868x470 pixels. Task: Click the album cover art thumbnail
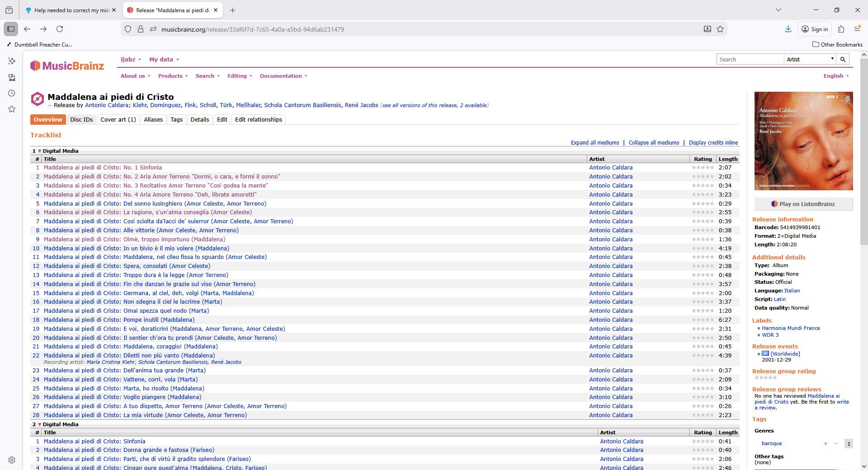[803, 141]
